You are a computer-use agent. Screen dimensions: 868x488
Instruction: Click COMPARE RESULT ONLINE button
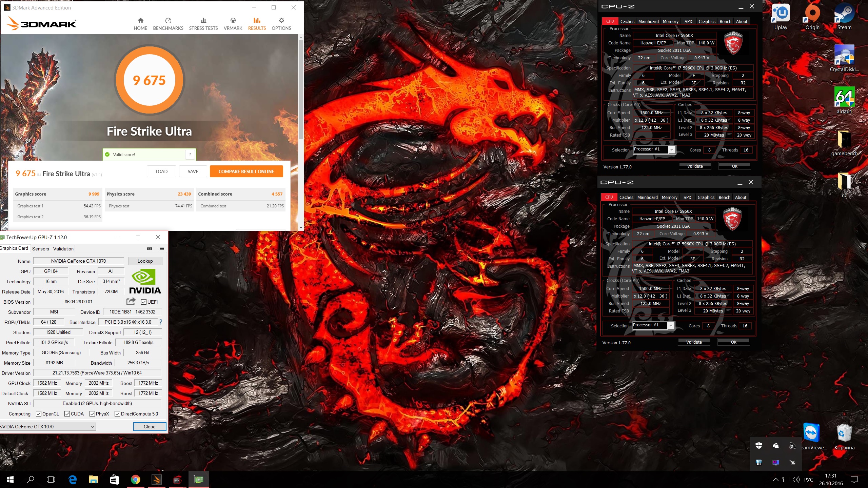[246, 171]
